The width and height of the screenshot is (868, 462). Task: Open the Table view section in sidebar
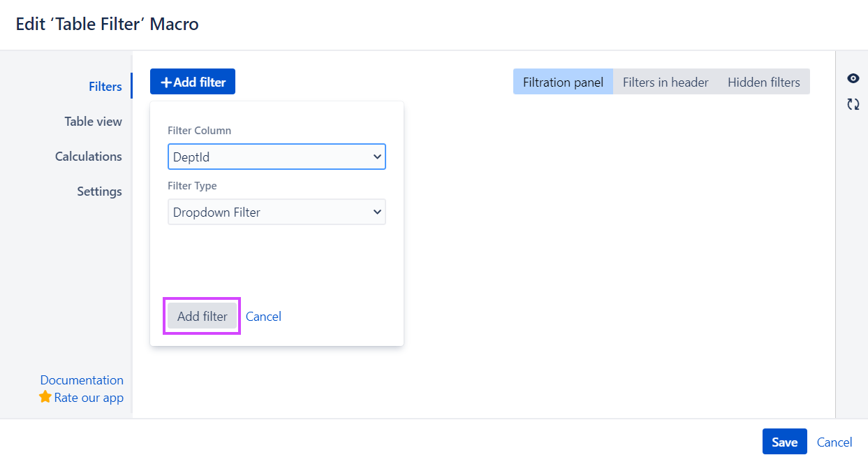pyautogui.click(x=93, y=121)
